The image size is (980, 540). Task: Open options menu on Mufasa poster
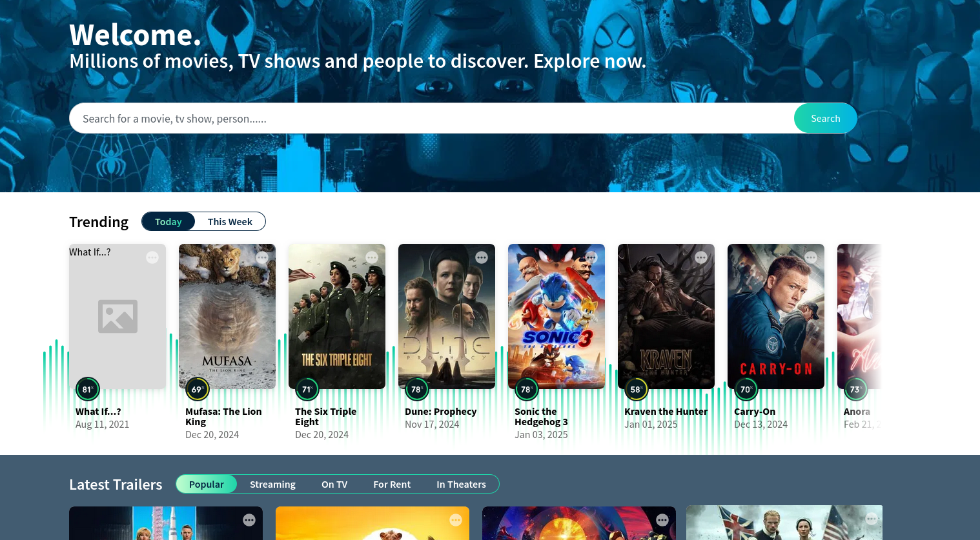pyautogui.click(x=262, y=257)
